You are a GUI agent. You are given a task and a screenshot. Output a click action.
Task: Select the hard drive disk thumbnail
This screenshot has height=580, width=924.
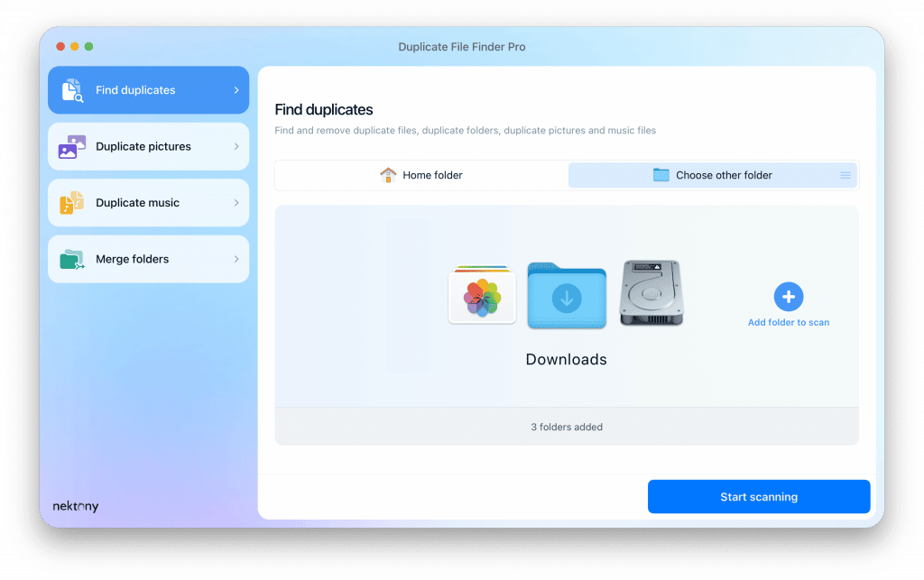click(651, 292)
